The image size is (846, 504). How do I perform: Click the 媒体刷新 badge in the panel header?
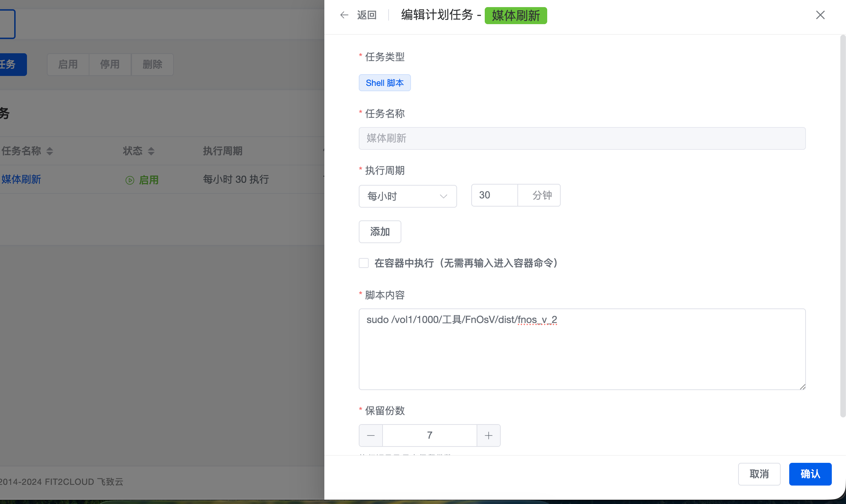pyautogui.click(x=515, y=16)
